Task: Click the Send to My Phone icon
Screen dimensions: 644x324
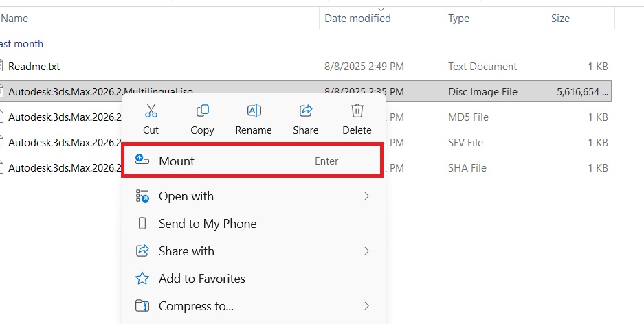Action: tap(142, 224)
